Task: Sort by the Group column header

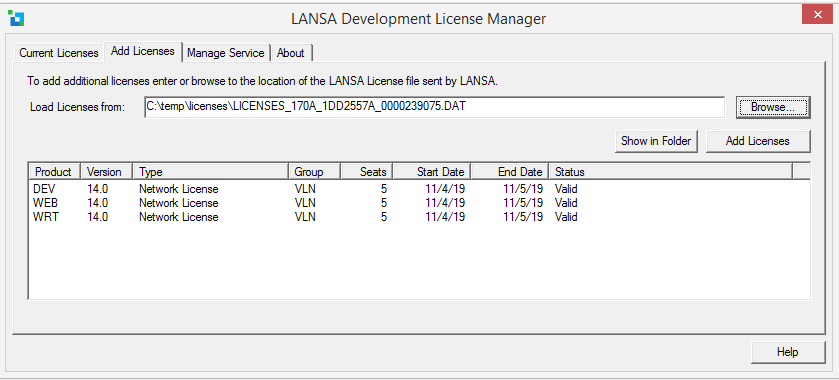Action: (314, 172)
